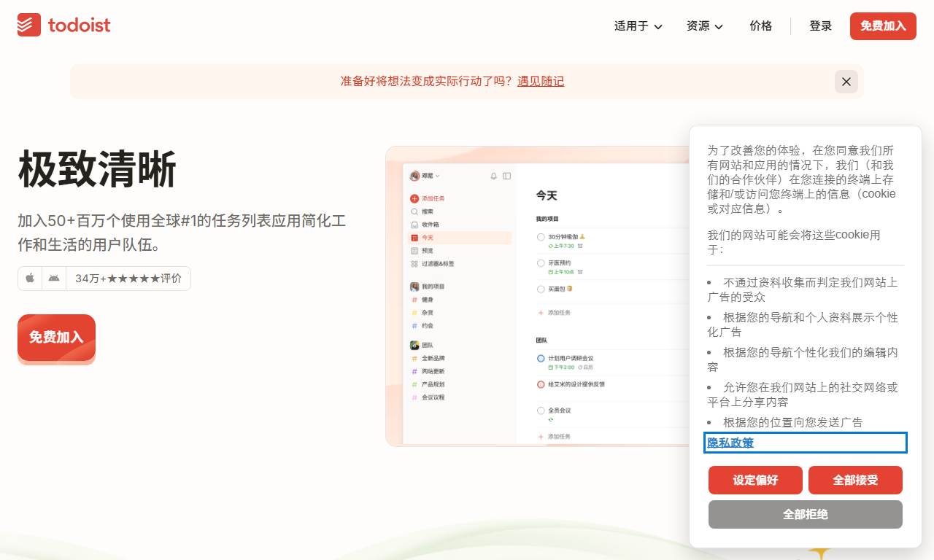934x560 pixels.
Task: Complete the 计划用户调研会议 task
Action: 541,358
